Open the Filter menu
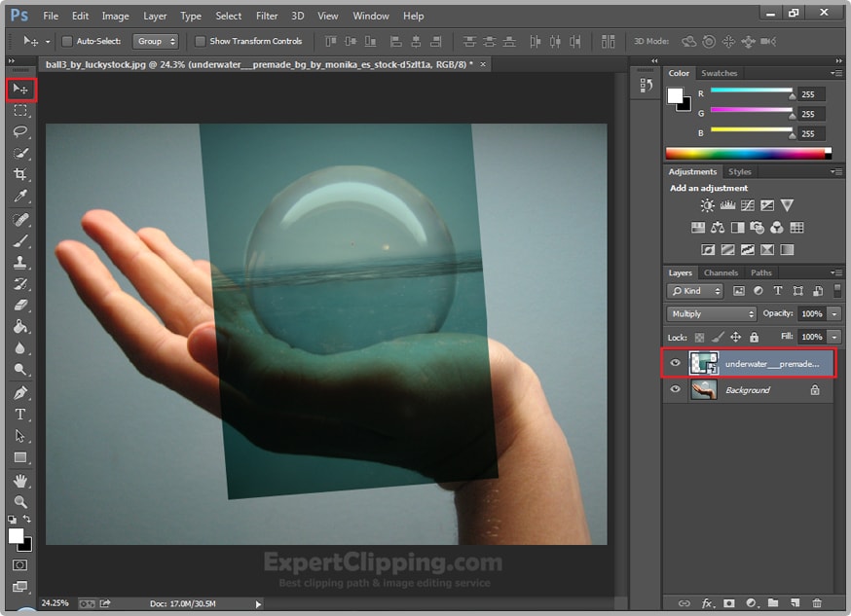 [267, 16]
